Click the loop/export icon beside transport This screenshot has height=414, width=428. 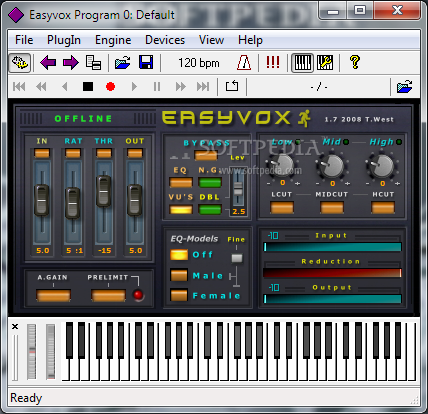pyautogui.click(x=232, y=86)
